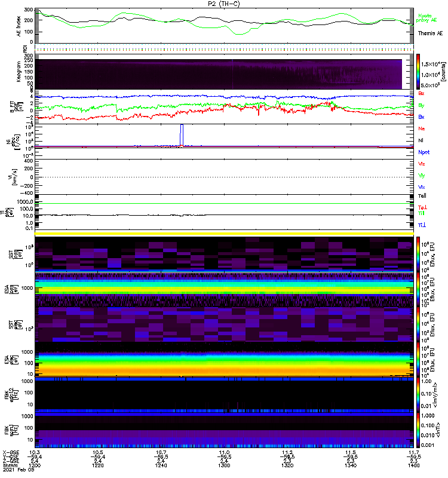Click the X-GSE value "10.3"
The image size is (448, 478).
click(x=35, y=452)
